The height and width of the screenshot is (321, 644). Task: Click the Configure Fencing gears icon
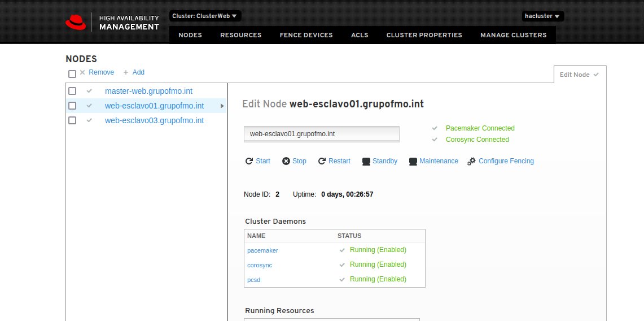(471, 162)
